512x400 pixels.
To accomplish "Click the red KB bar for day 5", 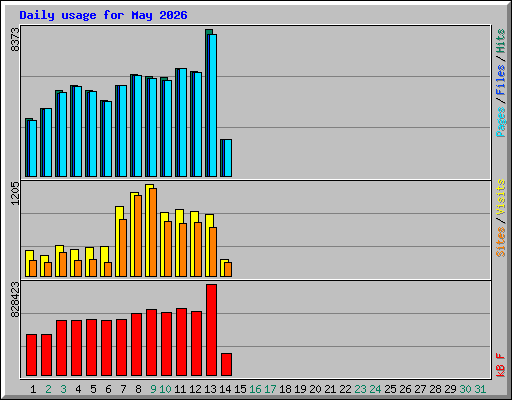I will pos(91,348).
